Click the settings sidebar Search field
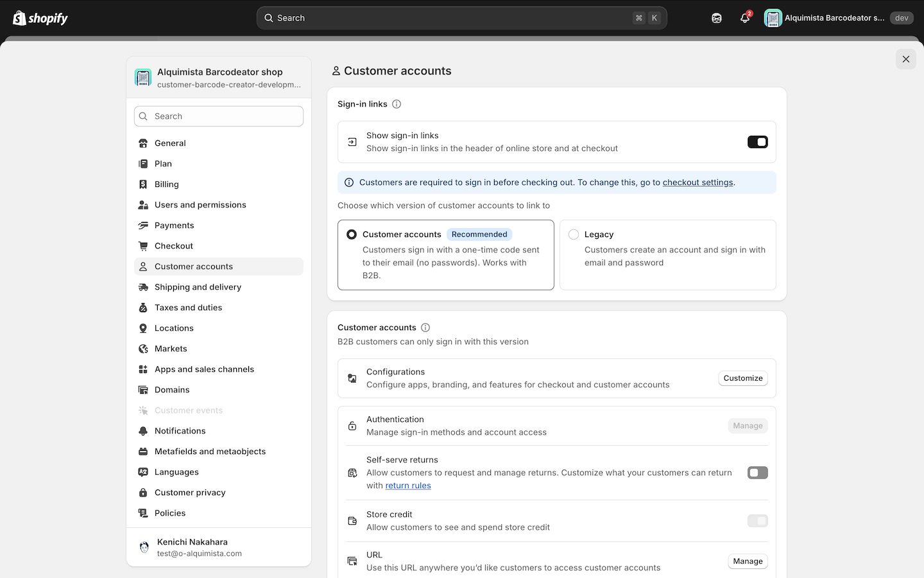 (218, 116)
